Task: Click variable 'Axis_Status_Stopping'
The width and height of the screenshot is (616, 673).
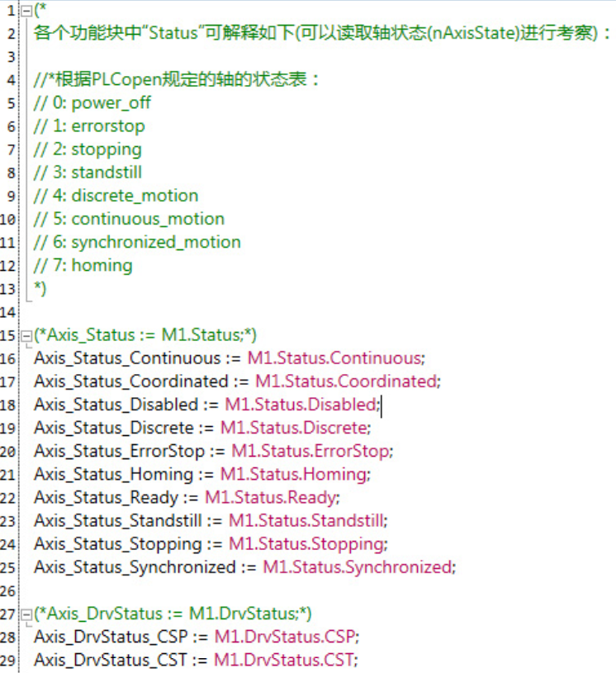Action: tap(117, 544)
